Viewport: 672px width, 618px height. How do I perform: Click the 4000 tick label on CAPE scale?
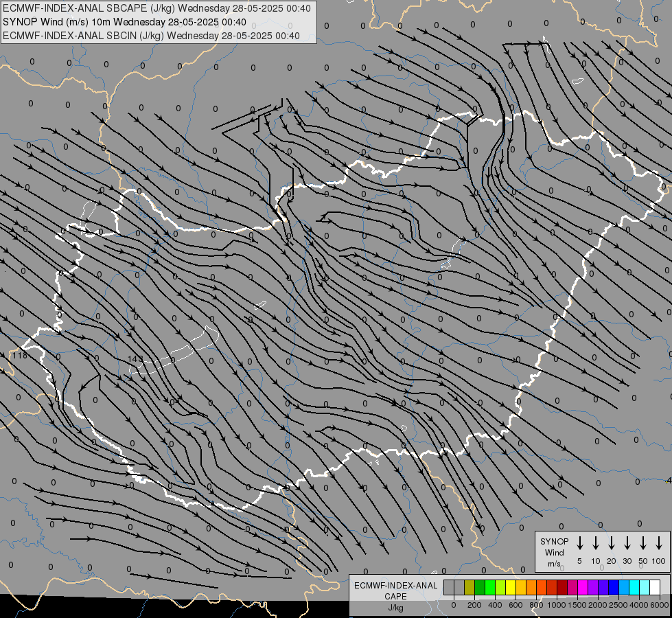coord(638,605)
